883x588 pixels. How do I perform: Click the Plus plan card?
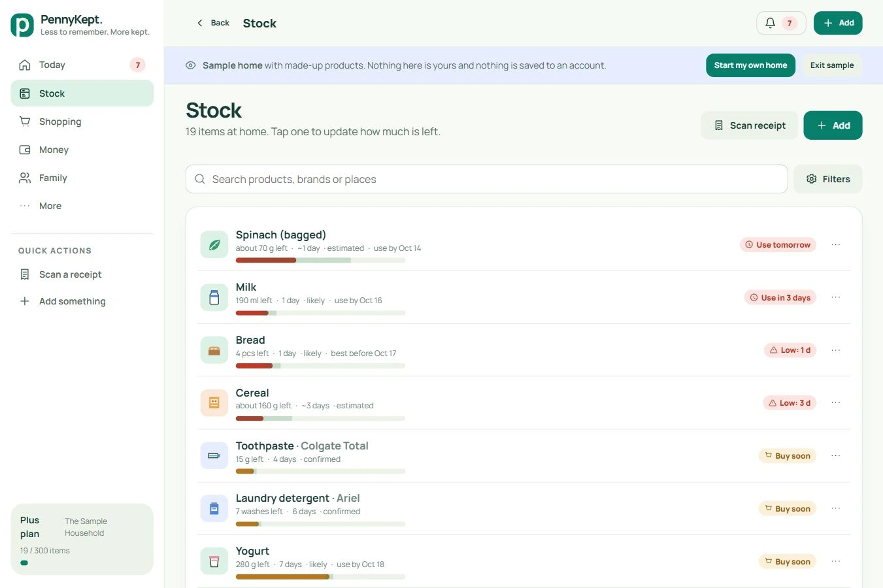tap(82, 540)
